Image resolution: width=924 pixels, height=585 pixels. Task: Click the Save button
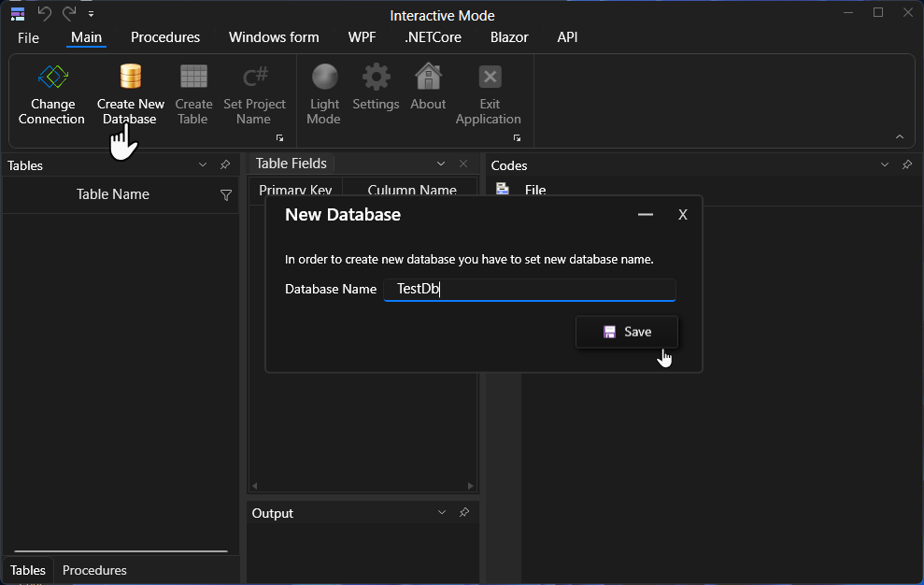[626, 332]
